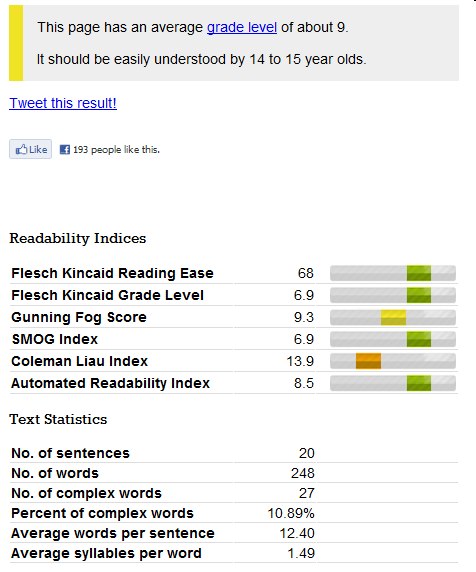
Task: Click the Flesch Kincaid Reading Ease bar
Action: coord(393,273)
